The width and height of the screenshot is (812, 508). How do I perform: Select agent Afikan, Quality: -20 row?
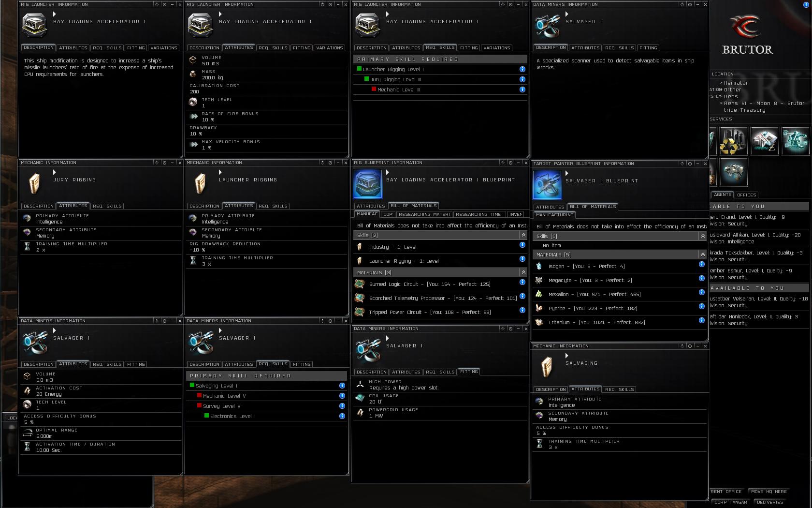(759, 238)
